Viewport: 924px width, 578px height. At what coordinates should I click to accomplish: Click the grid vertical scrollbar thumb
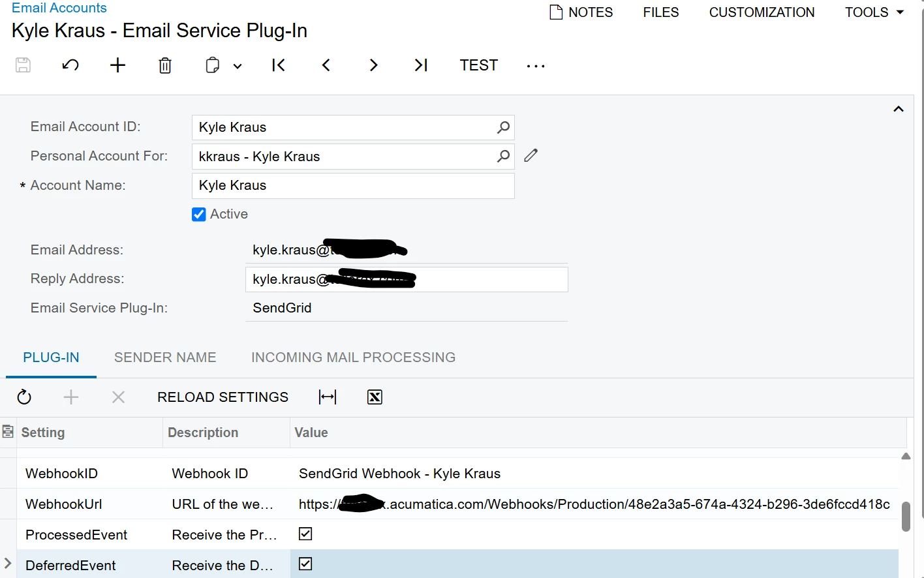(x=906, y=517)
